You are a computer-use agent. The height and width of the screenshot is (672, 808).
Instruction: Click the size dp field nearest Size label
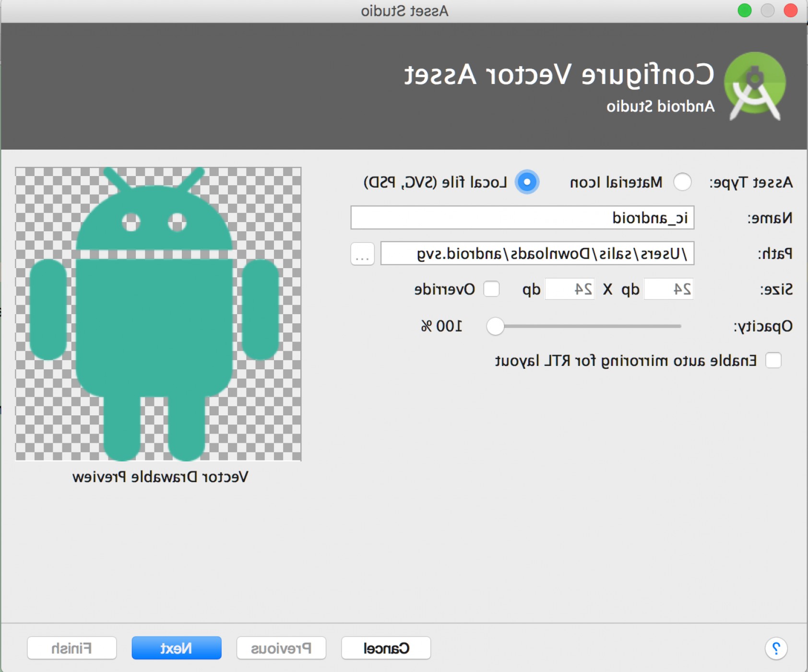pyautogui.click(x=668, y=289)
